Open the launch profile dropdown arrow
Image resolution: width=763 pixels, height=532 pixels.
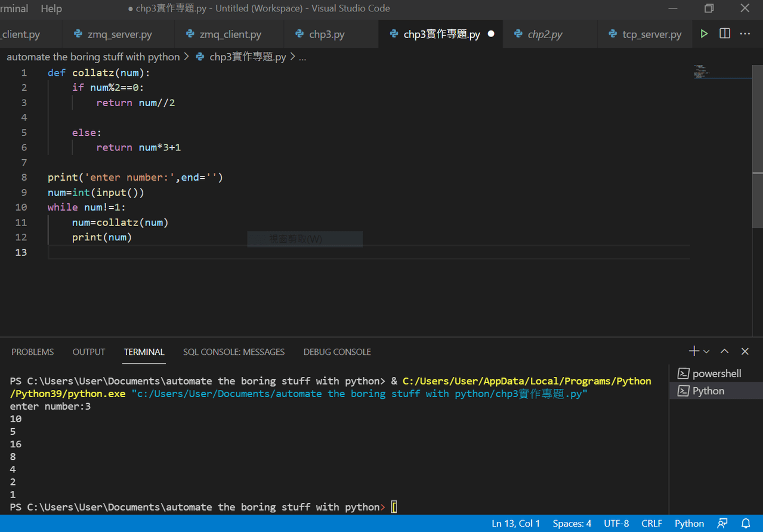point(707,352)
